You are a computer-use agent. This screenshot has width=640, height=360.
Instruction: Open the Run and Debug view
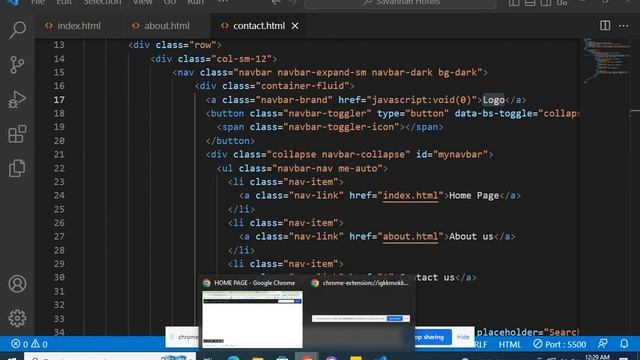click(17, 99)
